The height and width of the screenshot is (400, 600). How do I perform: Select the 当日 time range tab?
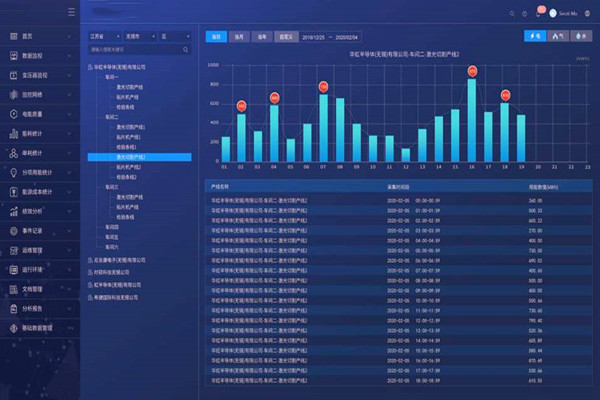pyautogui.click(x=216, y=36)
